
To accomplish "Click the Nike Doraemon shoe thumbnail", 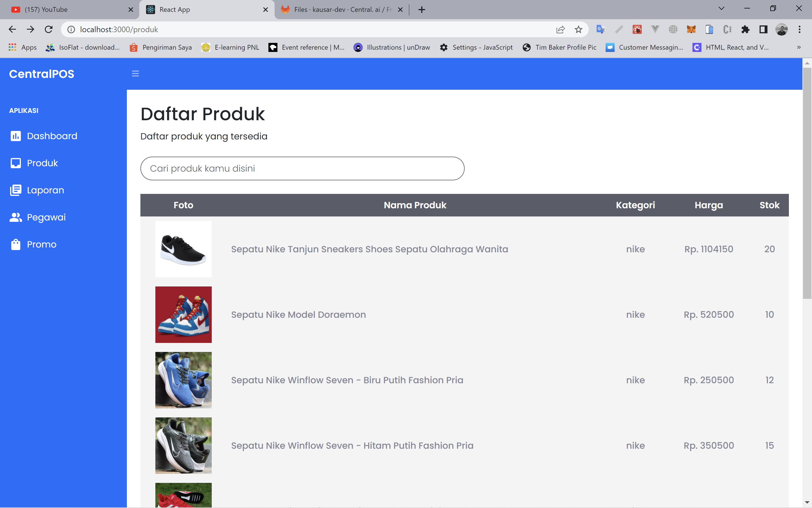I will tap(184, 314).
